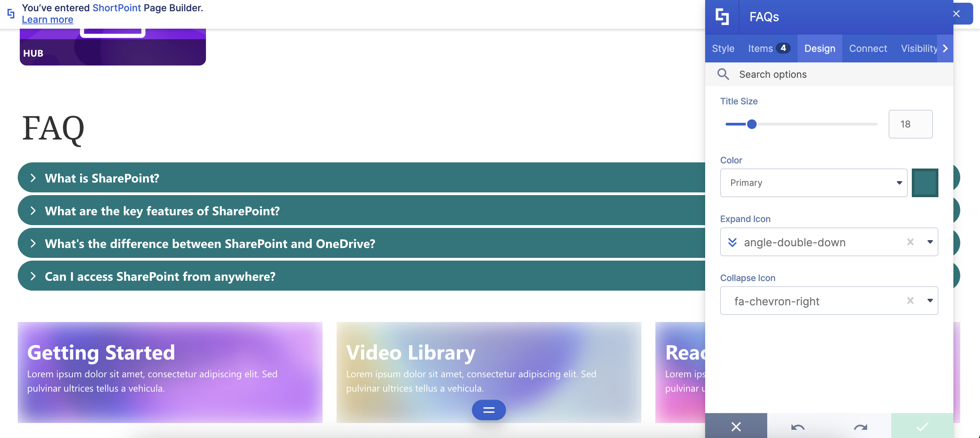Click the undo arrow button
980x438 pixels.
[x=798, y=427]
